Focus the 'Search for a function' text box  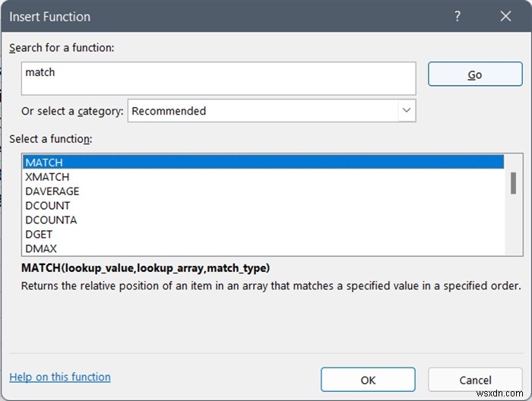[219, 78]
